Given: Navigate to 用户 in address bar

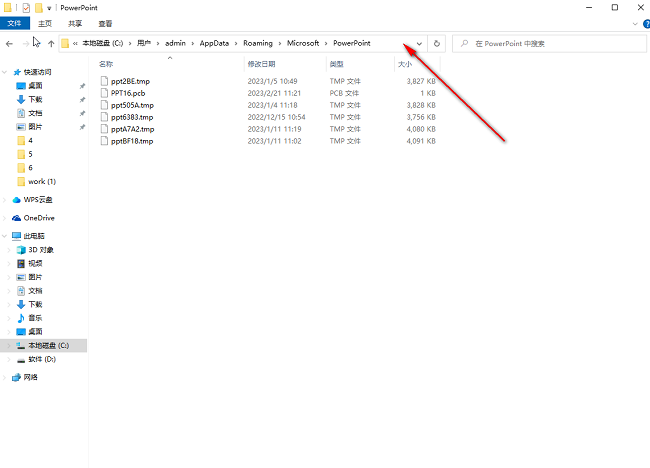Looking at the screenshot, I should pyautogui.click(x=144, y=43).
